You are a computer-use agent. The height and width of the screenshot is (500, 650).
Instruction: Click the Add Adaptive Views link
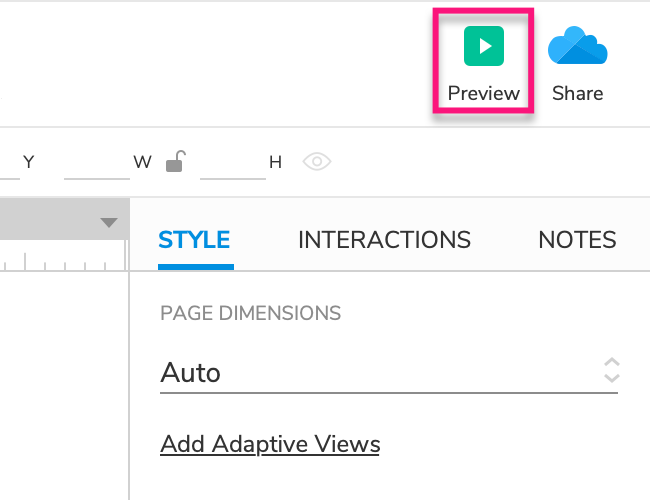270,444
